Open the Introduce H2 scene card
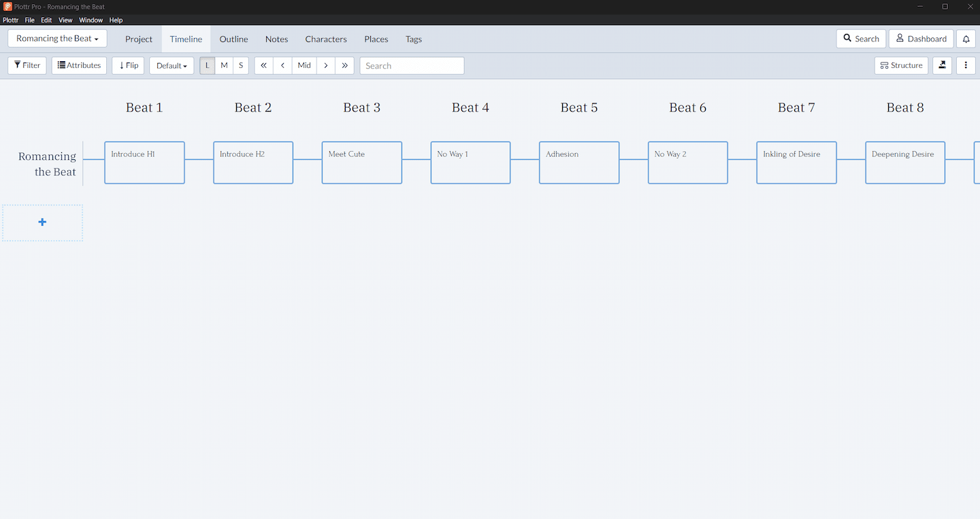Viewport: 980px width, 519px height. [253, 163]
